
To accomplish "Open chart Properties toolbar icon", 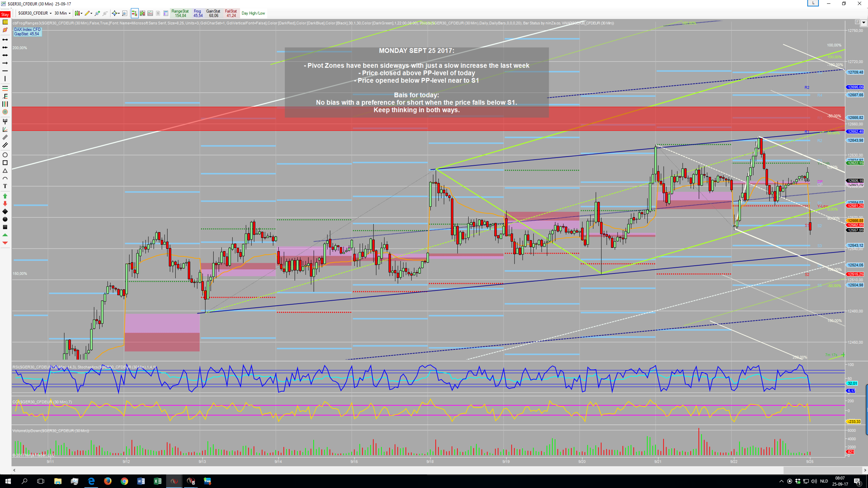I will 166,13.
